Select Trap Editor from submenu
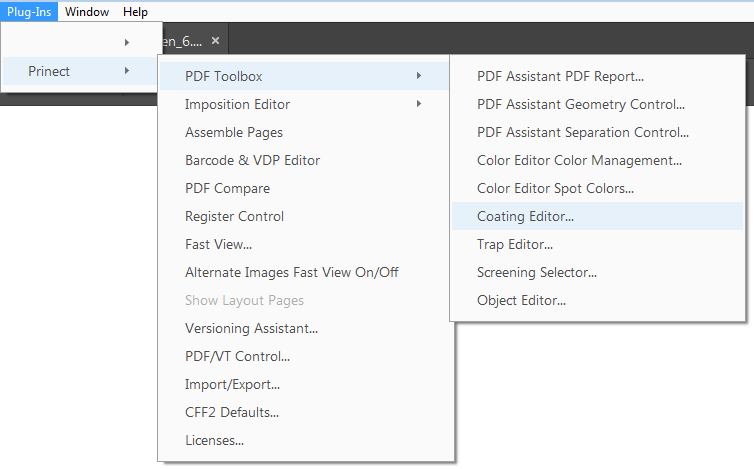 pos(515,244)
